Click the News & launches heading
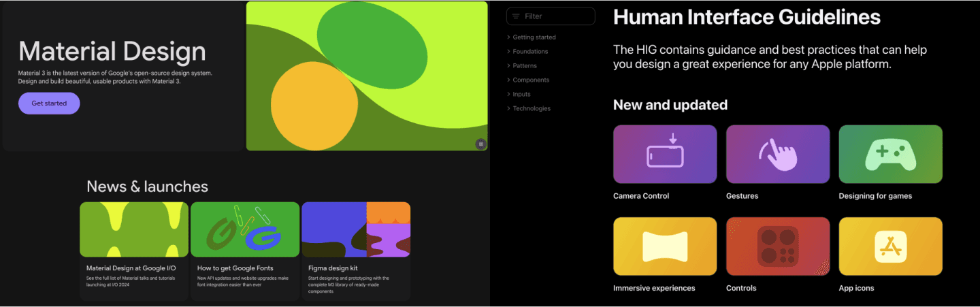Image resolution: width=980 pixels, height=307 pixels. point(147,187)
